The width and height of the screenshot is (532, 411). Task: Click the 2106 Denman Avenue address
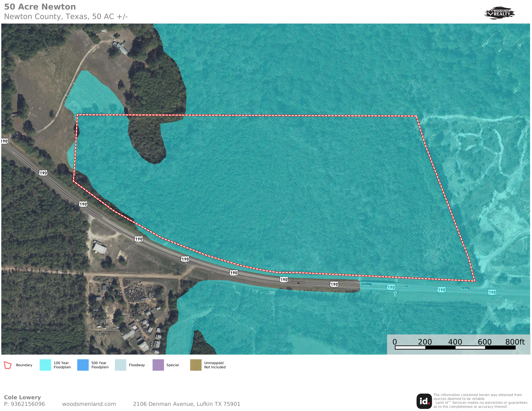(x=187, y=404)
